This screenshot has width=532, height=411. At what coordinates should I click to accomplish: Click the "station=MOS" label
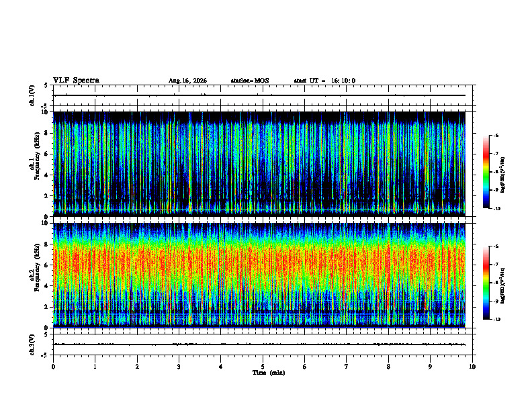click(x=250, y=81)
